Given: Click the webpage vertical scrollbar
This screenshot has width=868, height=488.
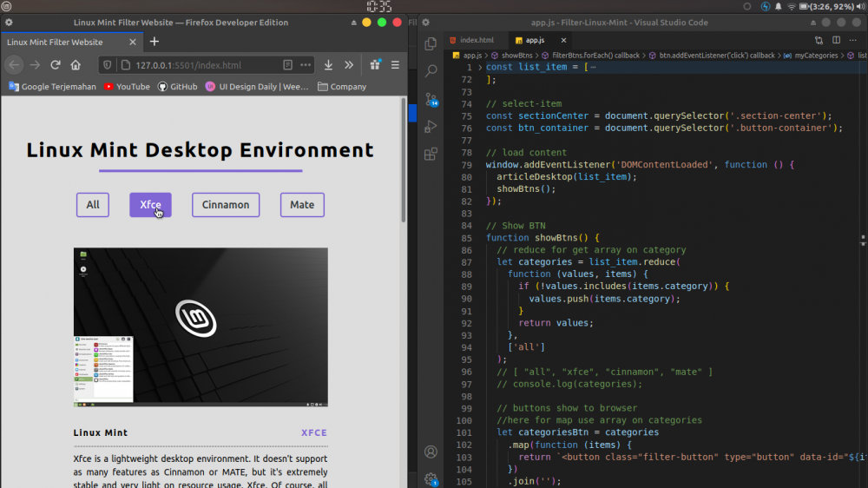Looking at the screenshot, I should tap(404, 161).
